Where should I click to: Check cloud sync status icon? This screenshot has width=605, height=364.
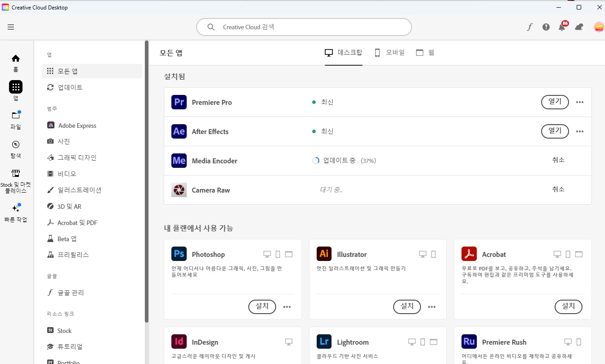point(579,27)
